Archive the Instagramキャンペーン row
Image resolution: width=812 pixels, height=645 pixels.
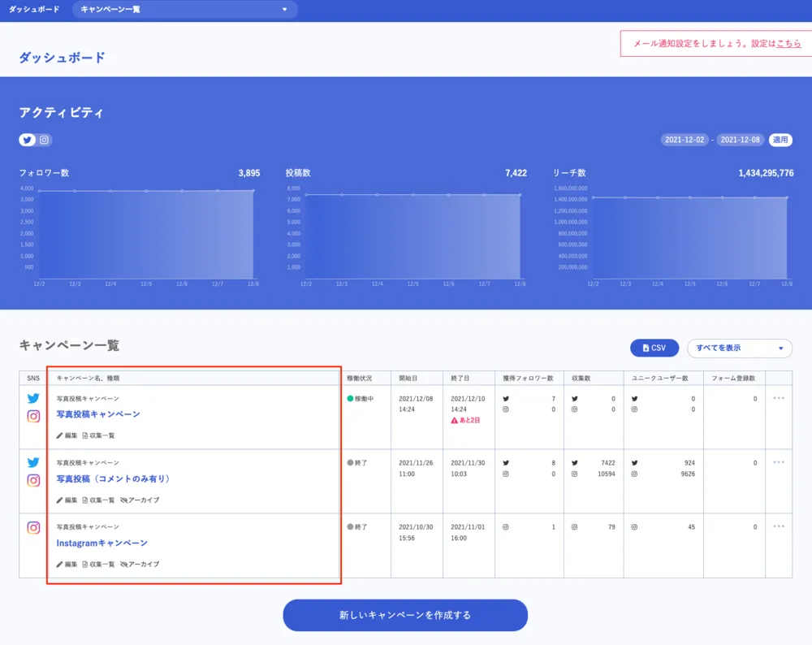pos(139,564)
